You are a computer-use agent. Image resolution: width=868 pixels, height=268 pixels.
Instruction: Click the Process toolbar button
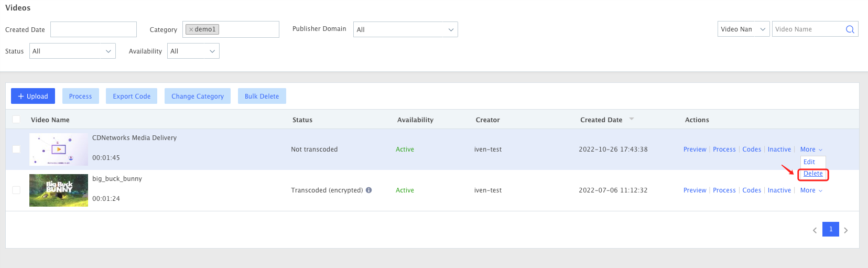[x=80, y=96]
